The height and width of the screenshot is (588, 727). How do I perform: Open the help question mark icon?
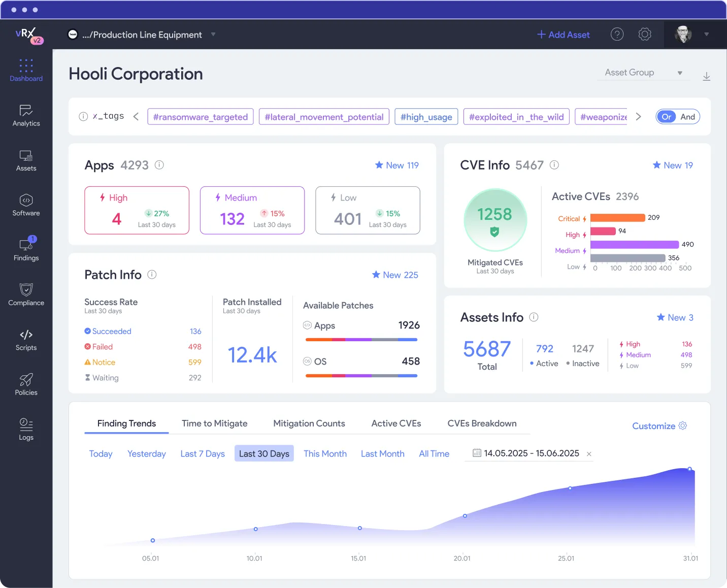(x=617, y=34)
